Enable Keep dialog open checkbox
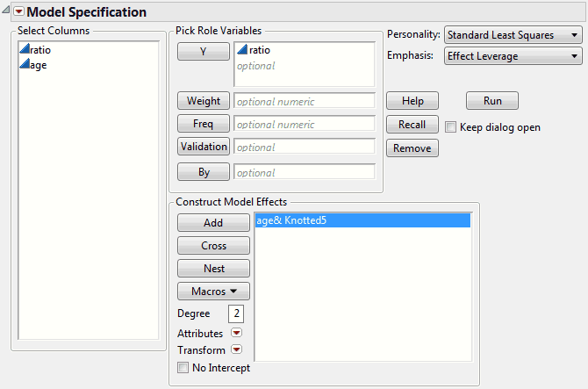This screenshot has height=389, width=588. [x=451, y=127]
